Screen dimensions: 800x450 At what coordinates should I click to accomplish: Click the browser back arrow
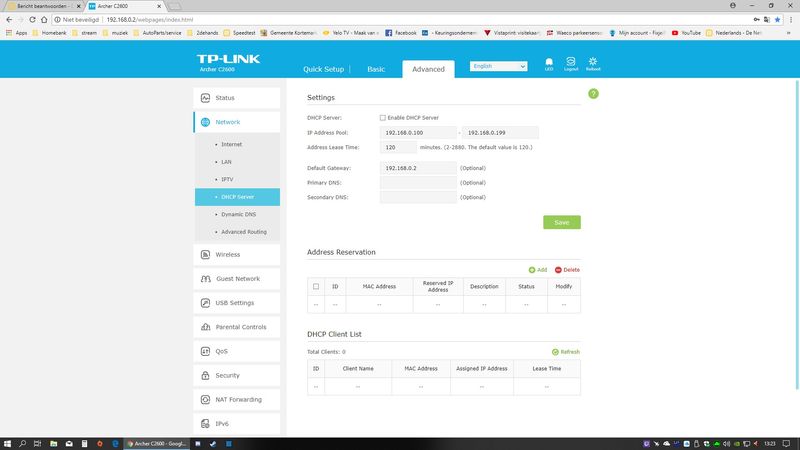(9, 19)
